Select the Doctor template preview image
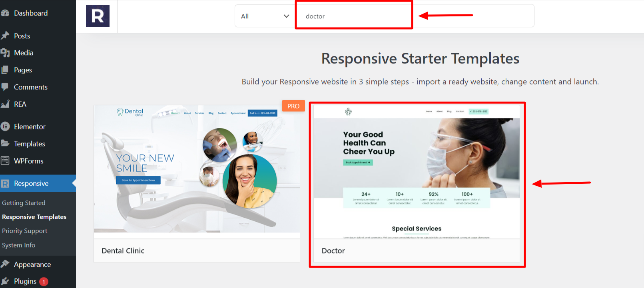 point(417,172)
